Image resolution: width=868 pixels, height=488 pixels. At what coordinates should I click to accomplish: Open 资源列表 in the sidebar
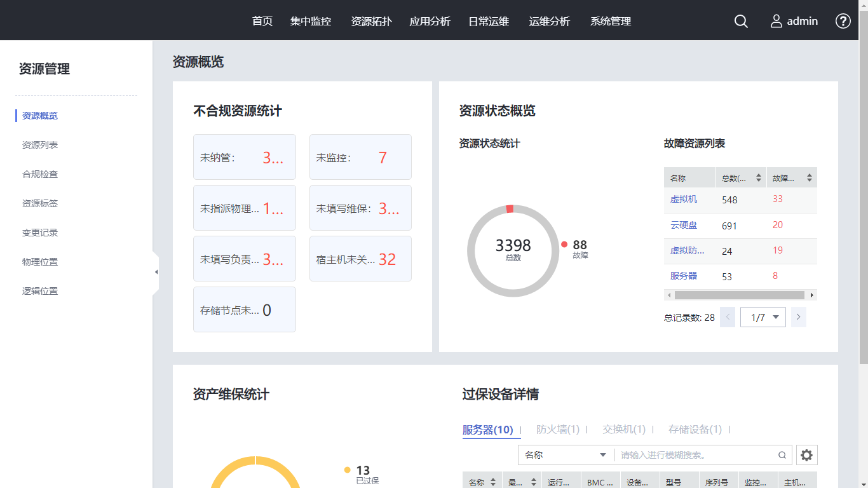40,145
